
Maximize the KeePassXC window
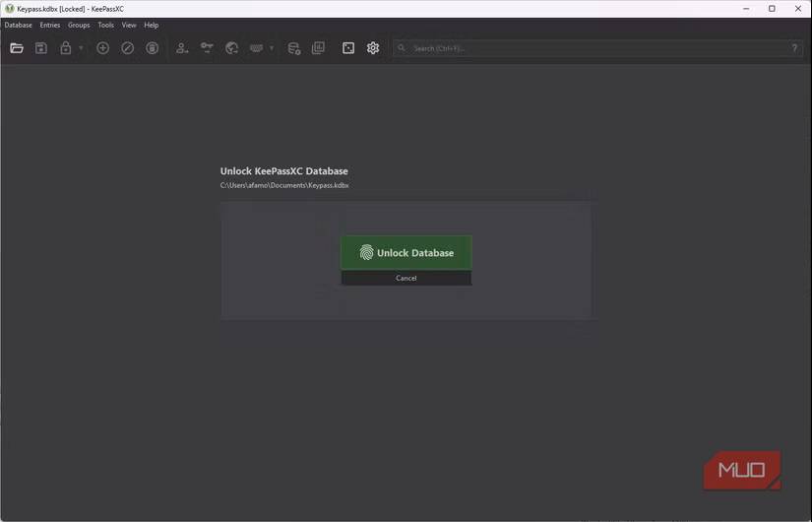(772, 9)
